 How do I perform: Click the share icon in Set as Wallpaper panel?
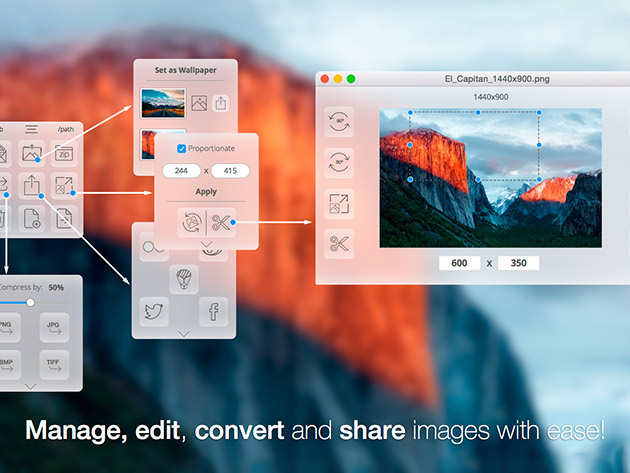[x=221, y=103]
